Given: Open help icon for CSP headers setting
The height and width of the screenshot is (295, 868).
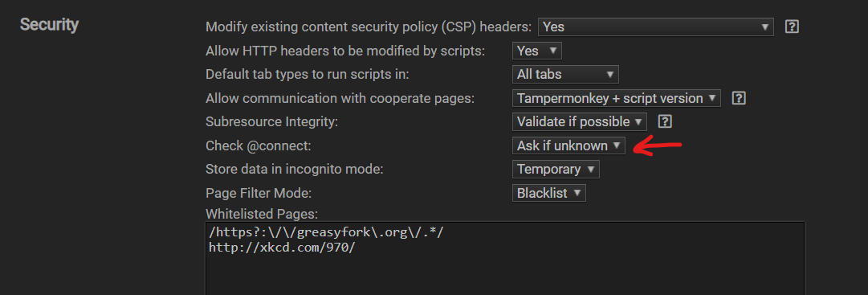Looking at the screenshot, I should (x=792, y=27).
